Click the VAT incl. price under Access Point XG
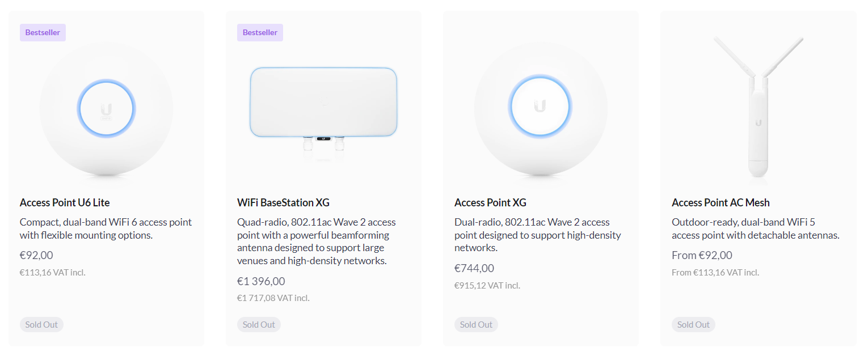The image size is (868, 356). coord(487,285)
